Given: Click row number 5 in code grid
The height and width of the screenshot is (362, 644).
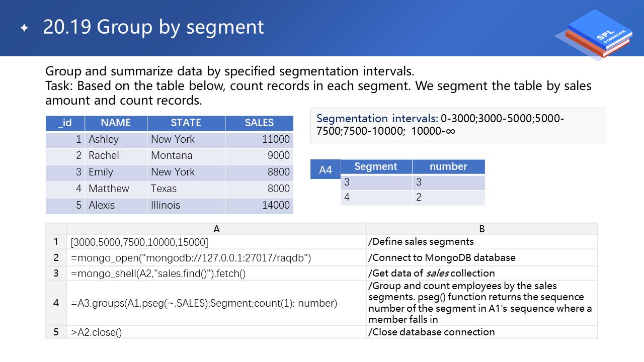Looking at the screenshot, I should 56,332.
